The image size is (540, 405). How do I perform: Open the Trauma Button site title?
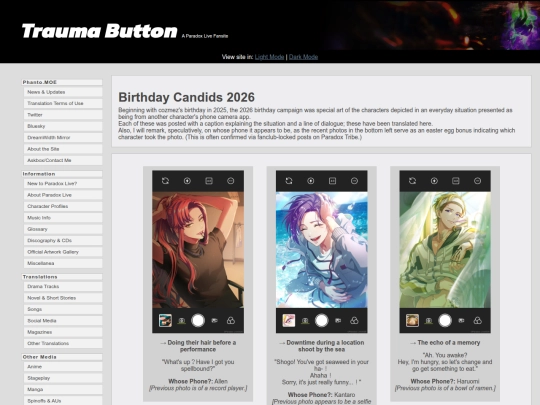click(100, 31)
